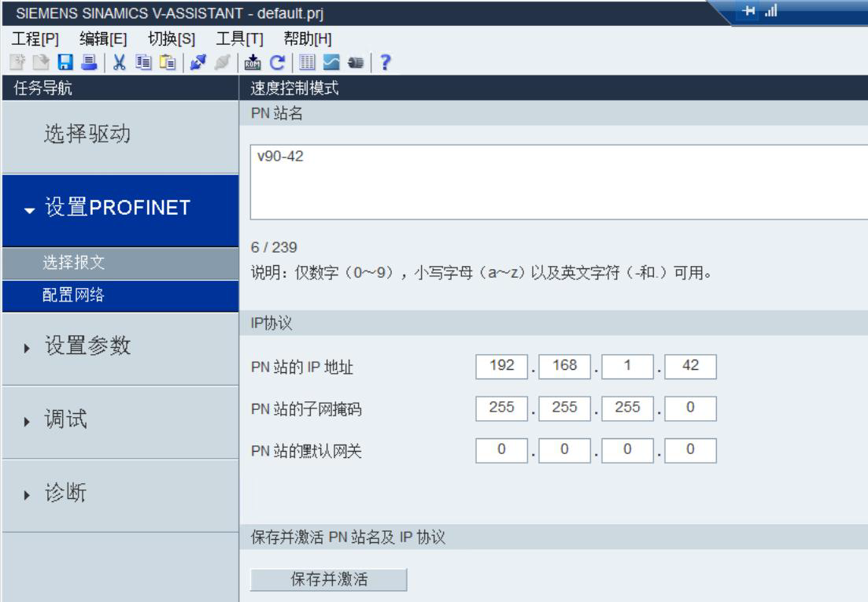The width and height of the screenshot is (868, 602).
Task: Click the 速度控制模式 header text
Action: point(294,88)
